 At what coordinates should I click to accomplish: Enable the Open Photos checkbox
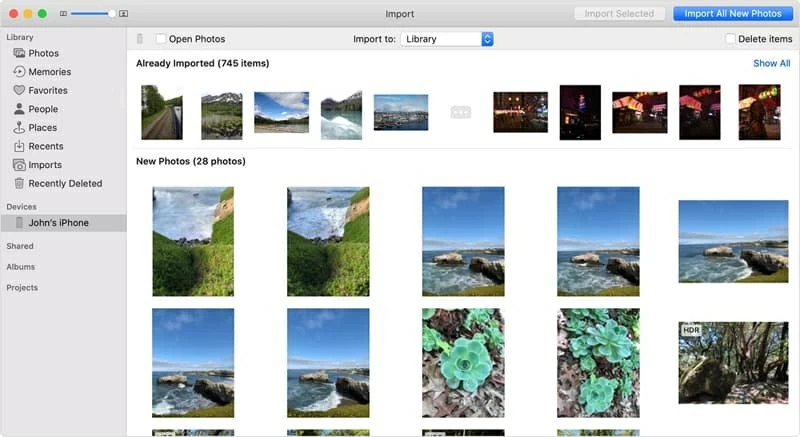161,39
